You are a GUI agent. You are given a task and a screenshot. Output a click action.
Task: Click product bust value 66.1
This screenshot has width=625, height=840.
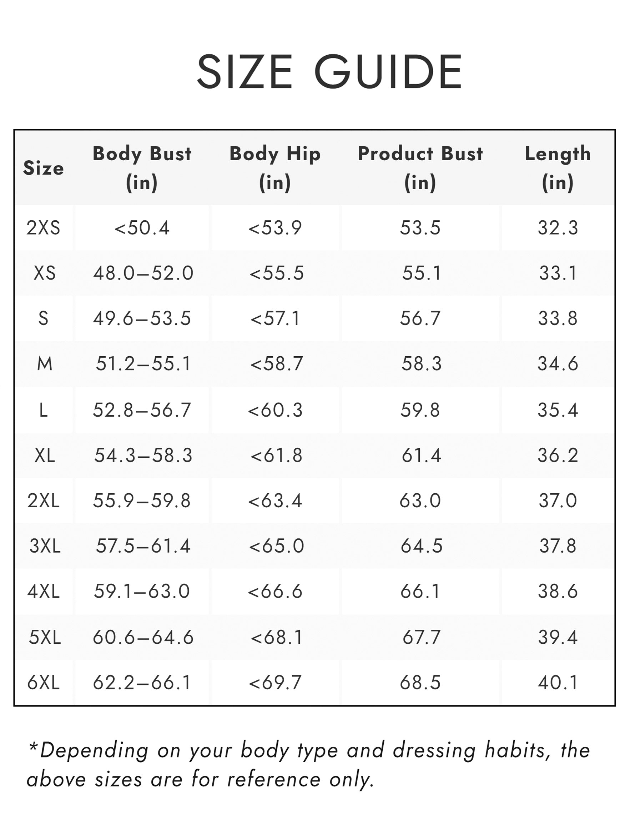tap(420, 592)
